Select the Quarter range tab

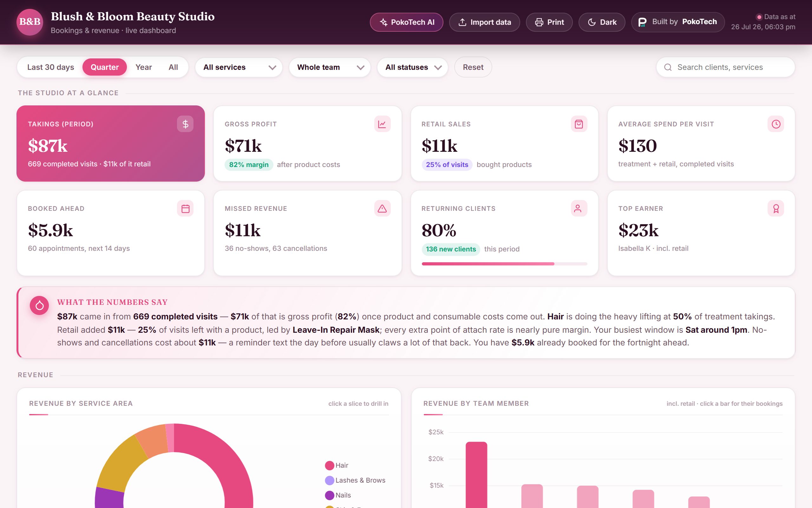(x=104, y=67)
